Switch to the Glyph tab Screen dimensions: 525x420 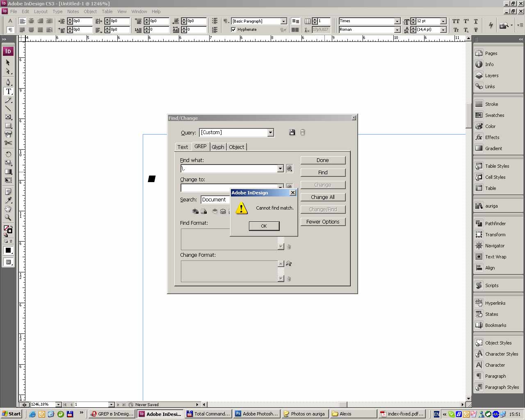click(218, 147)
